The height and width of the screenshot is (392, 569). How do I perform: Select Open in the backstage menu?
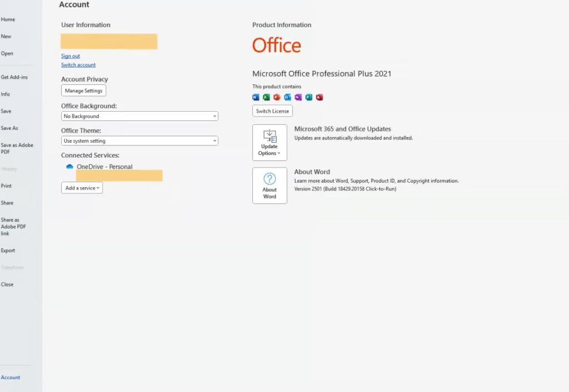tap(7, 53)
